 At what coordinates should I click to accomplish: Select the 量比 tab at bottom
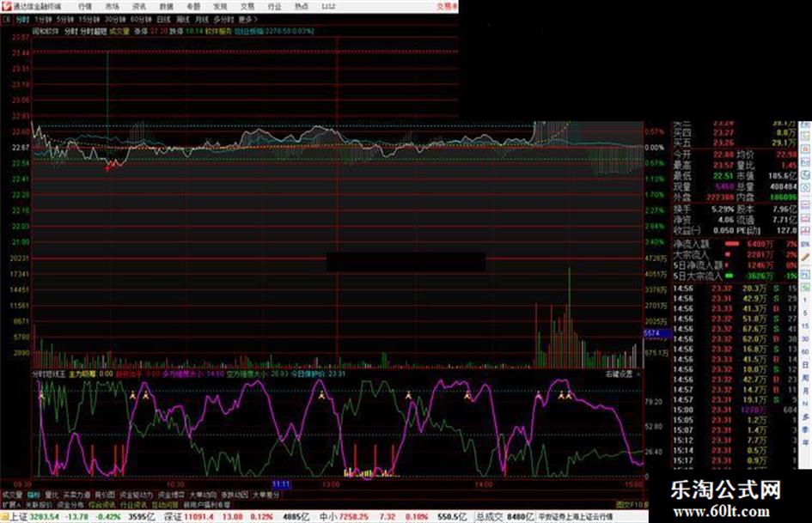tap(52, 495)
